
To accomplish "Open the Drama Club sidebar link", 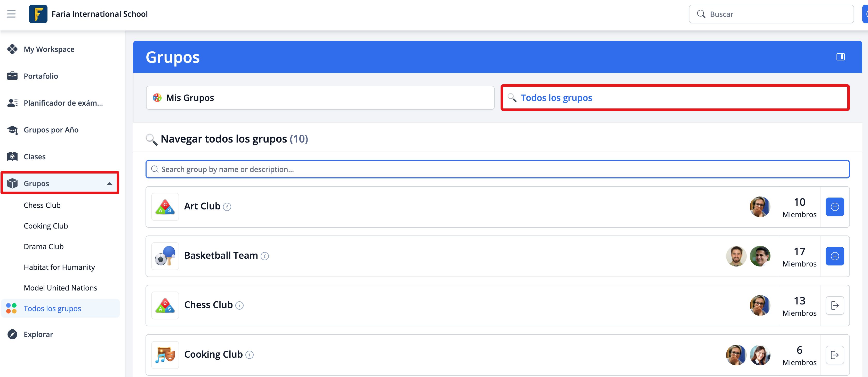I will [x=43, y=247].
